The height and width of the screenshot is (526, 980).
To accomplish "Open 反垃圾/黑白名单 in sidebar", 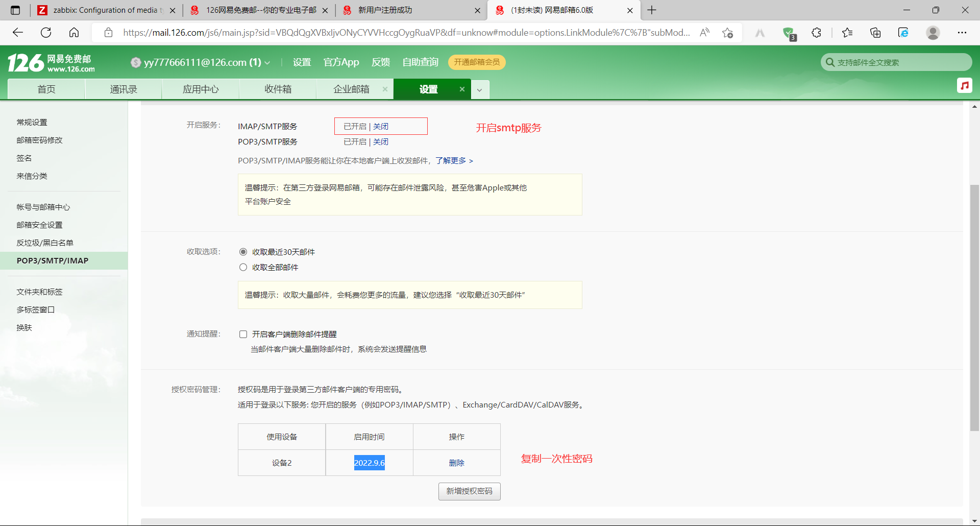I will coord(45,243).
